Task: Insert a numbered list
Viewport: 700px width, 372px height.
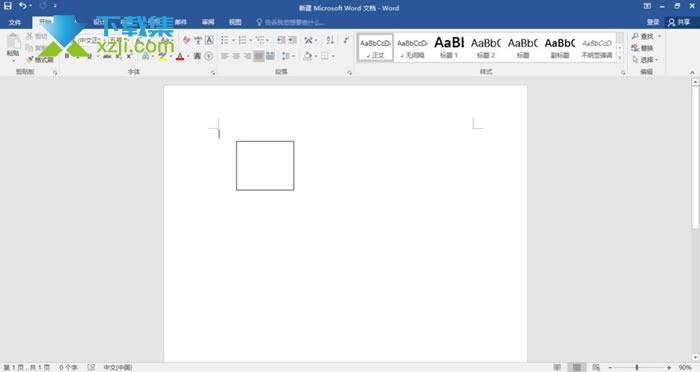Action: 242,40
